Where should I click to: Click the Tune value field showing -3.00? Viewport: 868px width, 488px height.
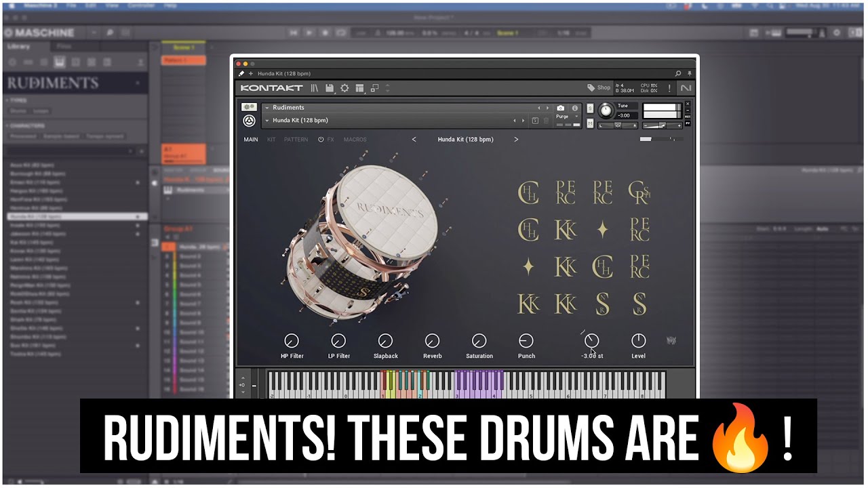[626, 115]
